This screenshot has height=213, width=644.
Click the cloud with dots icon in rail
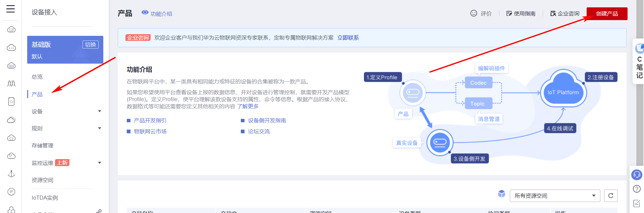11,48
